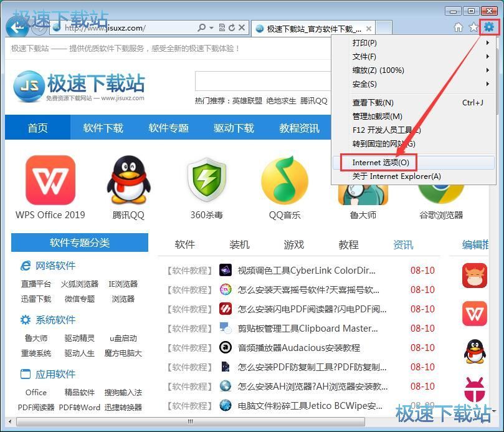Open the Favorites star icon
This screenshot has height=432, width=504.
coord(473,27)
